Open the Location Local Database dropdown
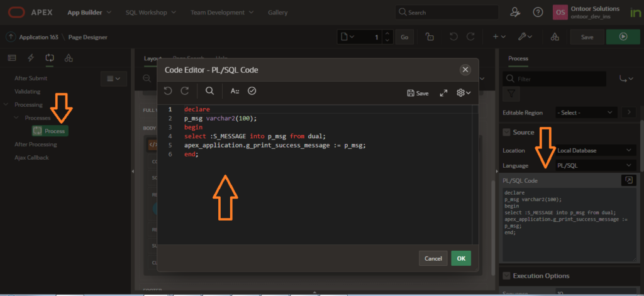Screen dimensions: 644x296 point(595,150)
